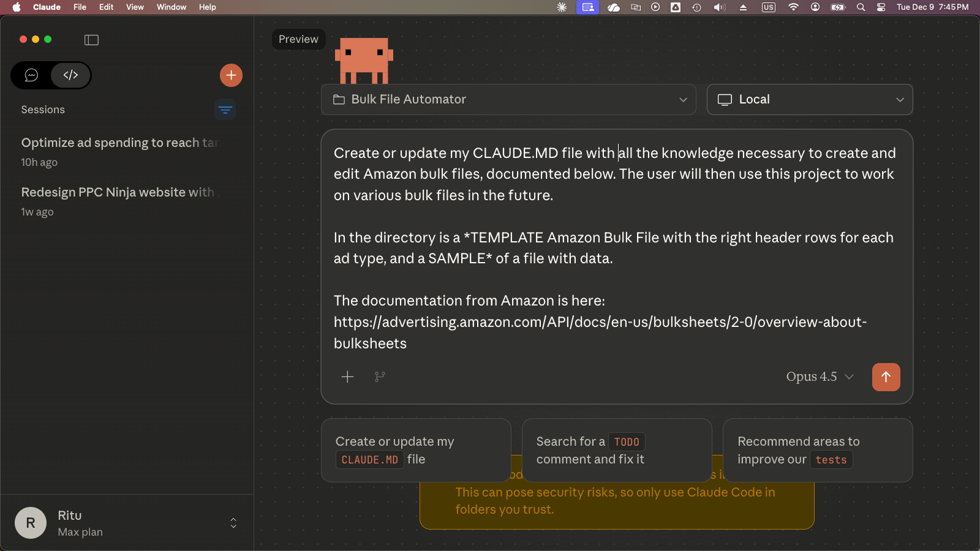This screenshot has height=551, width=980.
Task: Open the File menu
Action: pos(80,7)
